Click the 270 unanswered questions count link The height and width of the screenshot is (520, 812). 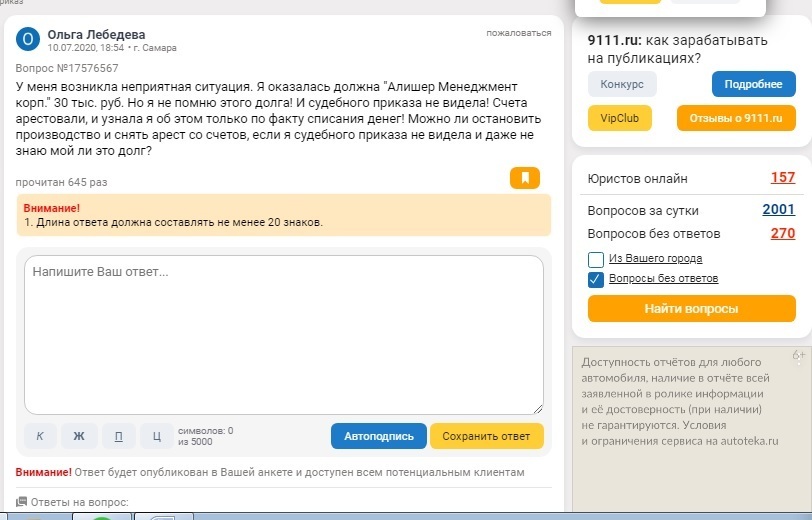pyautogui.click(x=782, y=234)
